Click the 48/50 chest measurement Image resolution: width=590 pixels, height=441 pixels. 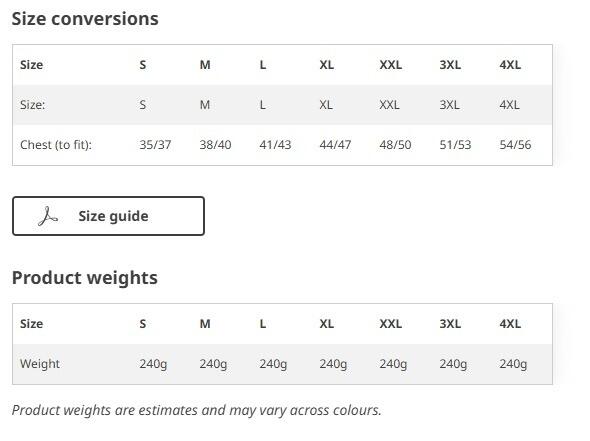pyautogui.click(x=395, y=145)
